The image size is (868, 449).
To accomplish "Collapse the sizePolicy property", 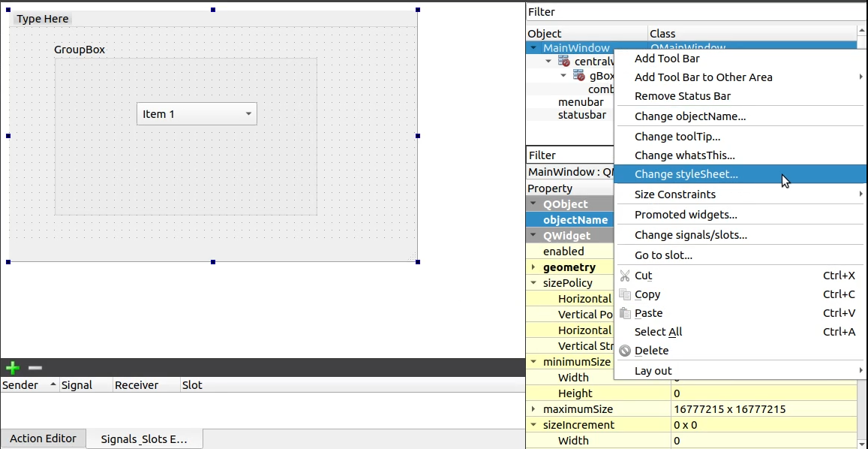I will coord(533,283).
